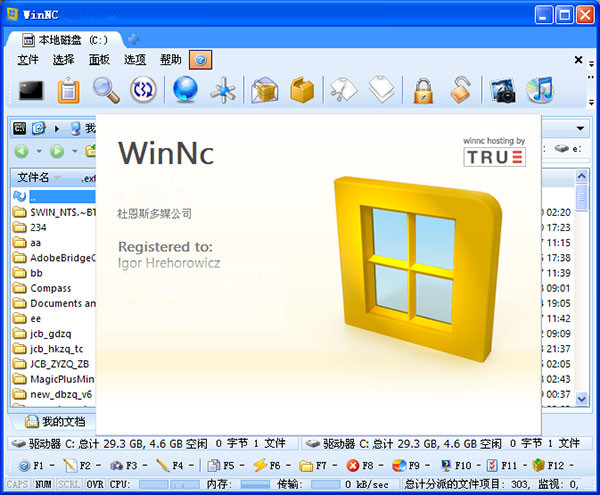Open the 文件 menu

point(28,60)
